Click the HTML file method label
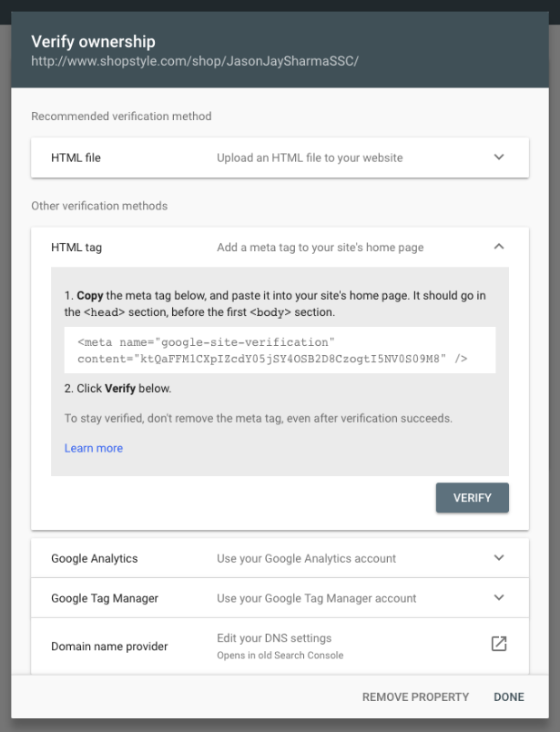The width and height of the screenshot is (560, 732). 76,158
